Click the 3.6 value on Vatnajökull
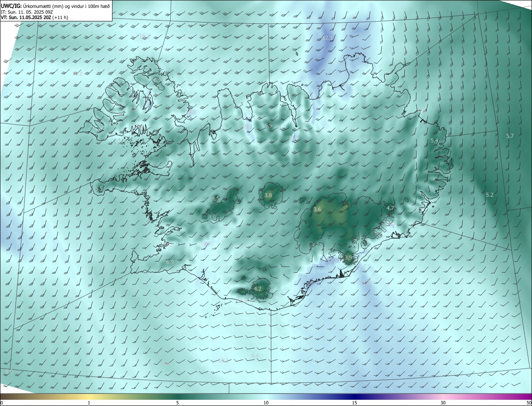Viewport: 532px width, 406px height. pos(317,210)
